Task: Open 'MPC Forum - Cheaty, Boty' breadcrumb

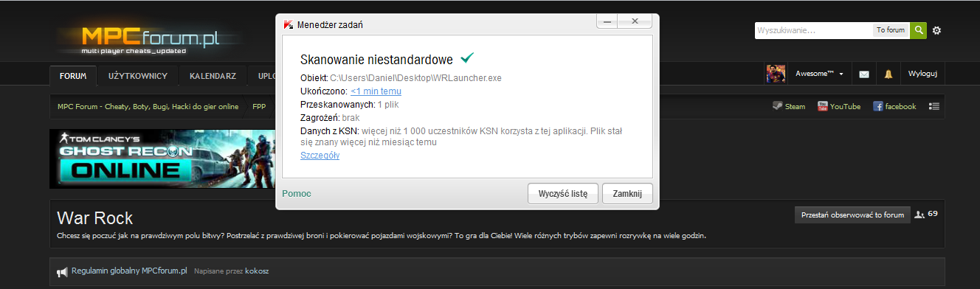Action: (148, 106)
